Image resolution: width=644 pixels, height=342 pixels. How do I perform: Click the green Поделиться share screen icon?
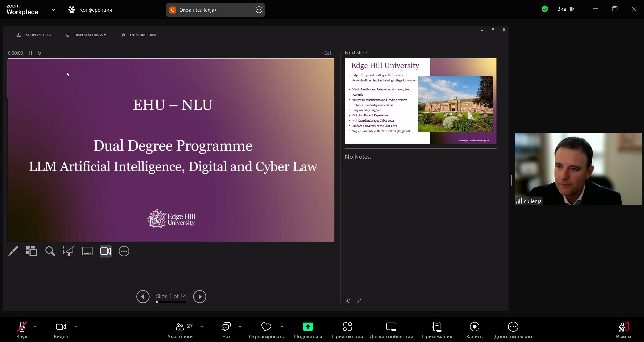308,327
